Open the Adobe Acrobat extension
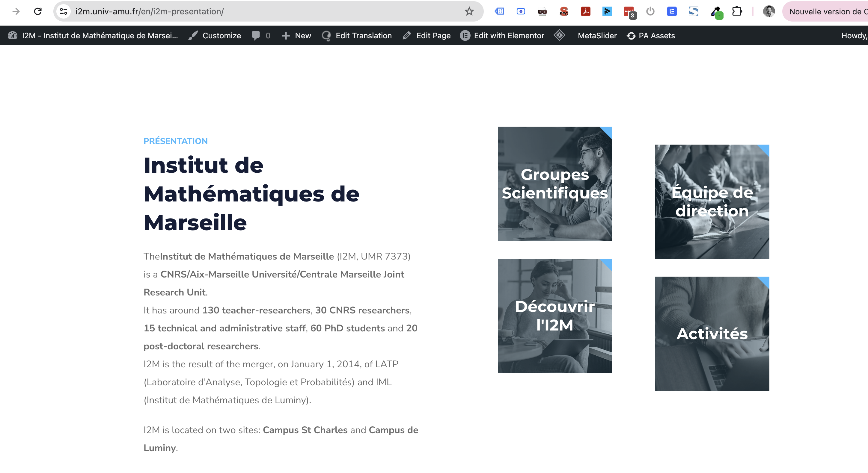The width and height of the screenshot is (868, 473). pyautogui.click(x=585, y=11)
